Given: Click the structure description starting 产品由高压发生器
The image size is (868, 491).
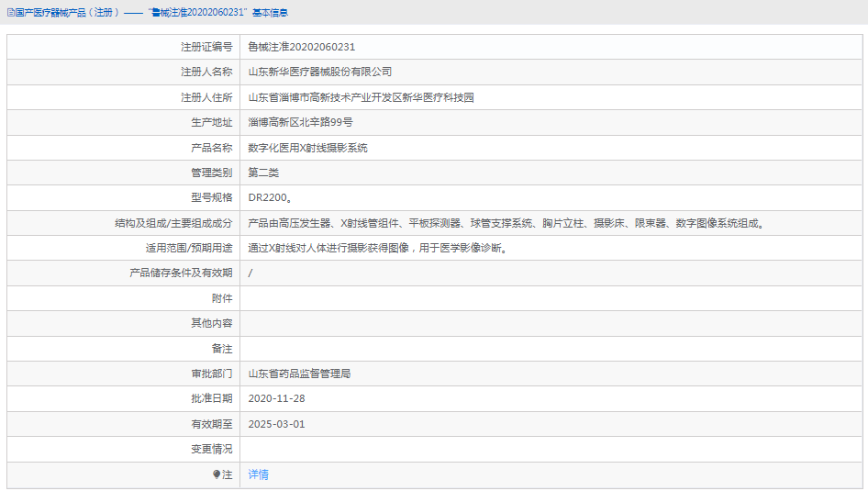Looking at the screenshot, I should (507, 223).
